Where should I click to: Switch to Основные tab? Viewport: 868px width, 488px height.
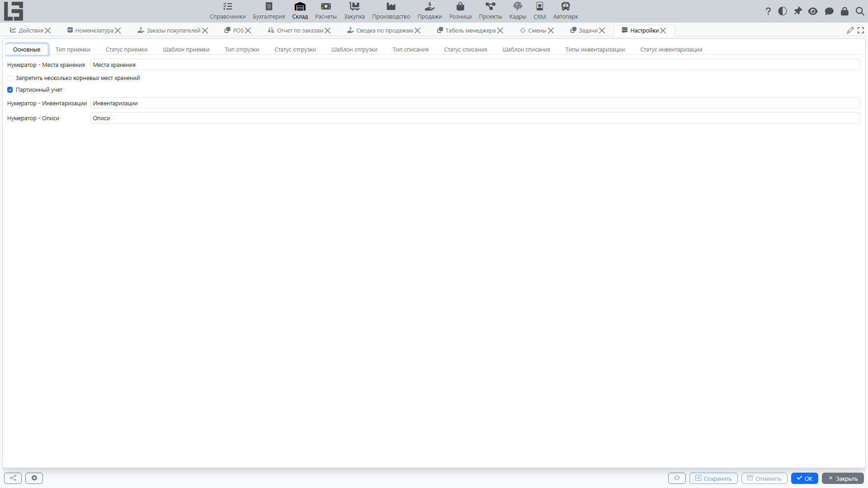(27, 50)
